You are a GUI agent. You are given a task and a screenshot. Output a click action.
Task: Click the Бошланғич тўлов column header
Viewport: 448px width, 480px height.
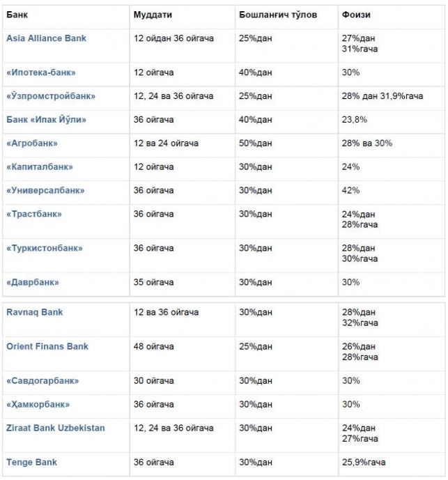coord(278,15)
